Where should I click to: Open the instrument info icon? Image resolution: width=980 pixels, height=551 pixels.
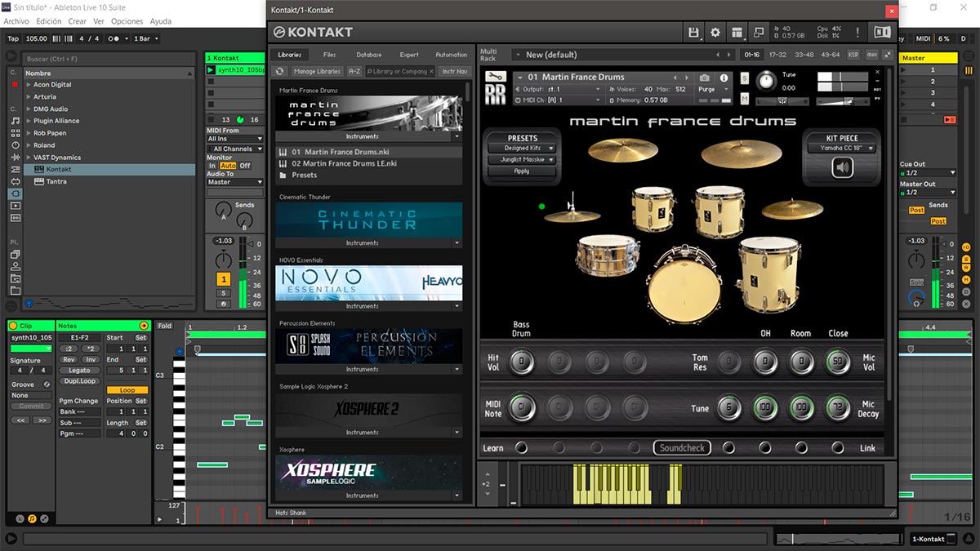[724, 78]
